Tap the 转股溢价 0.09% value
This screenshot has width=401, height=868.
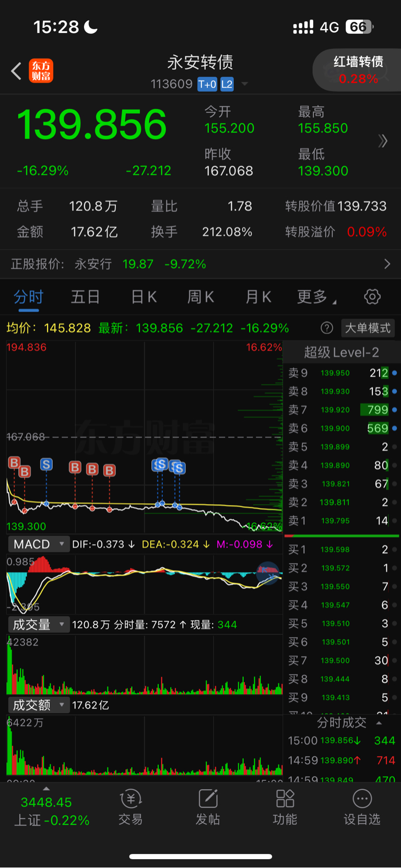tap(367, 232)
